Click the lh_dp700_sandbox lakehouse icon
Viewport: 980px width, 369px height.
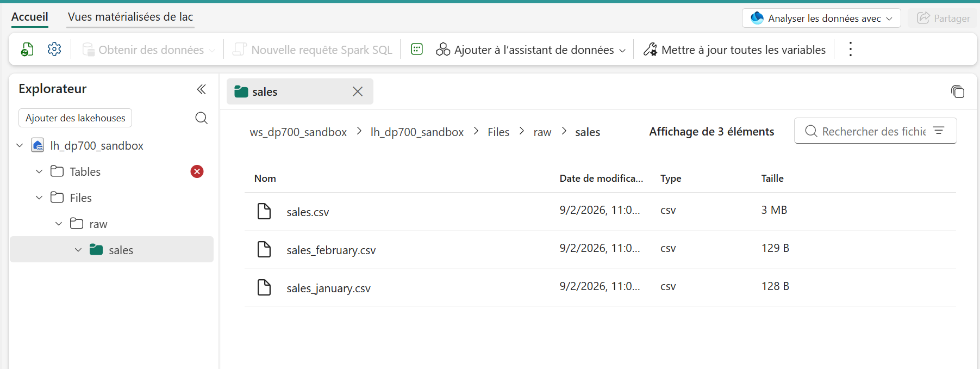tap(38, 145)
